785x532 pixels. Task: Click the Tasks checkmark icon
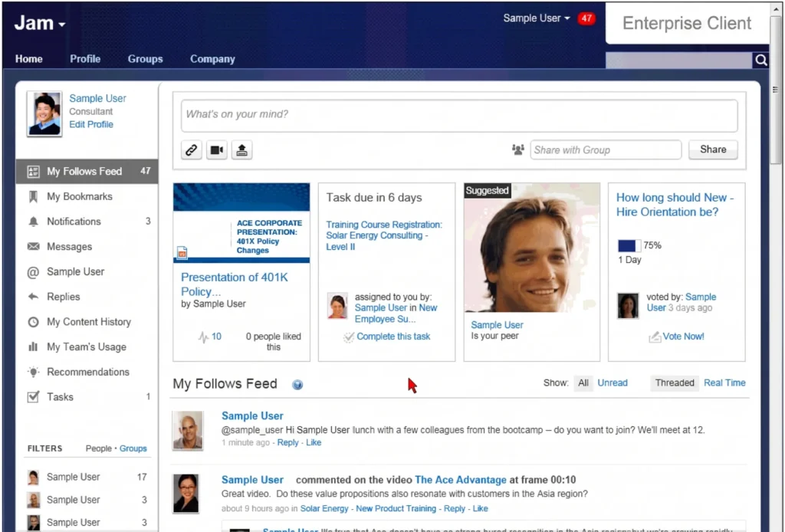click(33, 397)
